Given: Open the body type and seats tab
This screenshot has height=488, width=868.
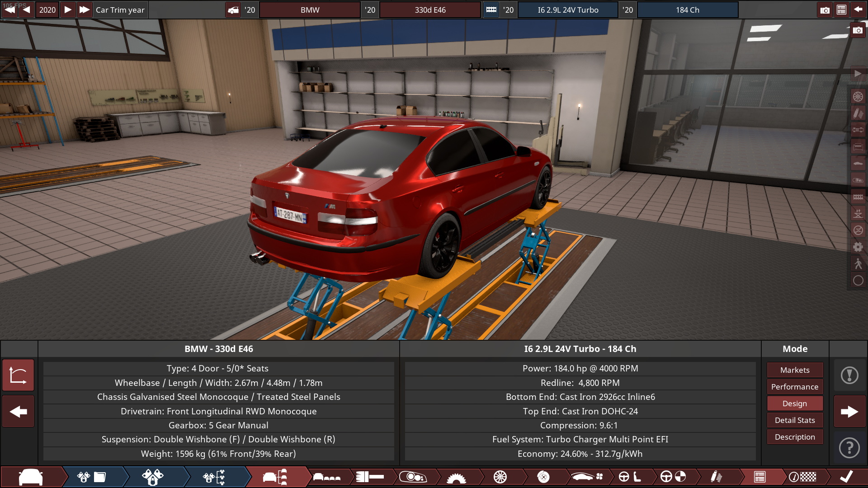Looking at the screenshot, I should click(327, 477).
